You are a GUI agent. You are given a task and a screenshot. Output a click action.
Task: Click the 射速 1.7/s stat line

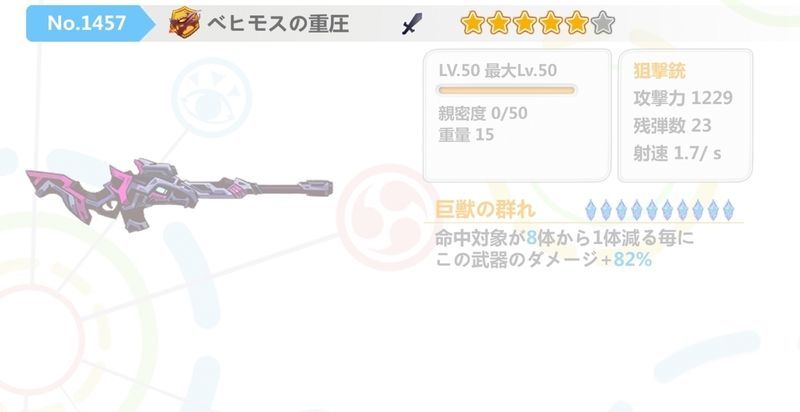tap(677, 153)
